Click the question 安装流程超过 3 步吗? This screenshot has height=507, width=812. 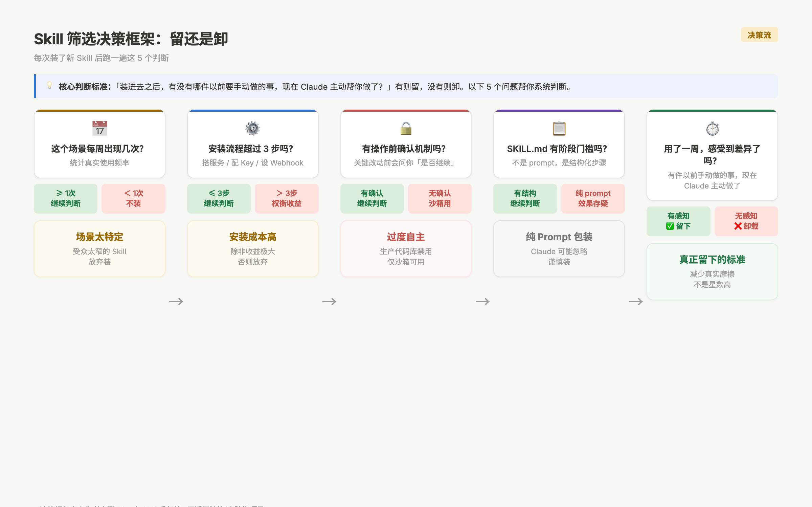tap(251, 149)
